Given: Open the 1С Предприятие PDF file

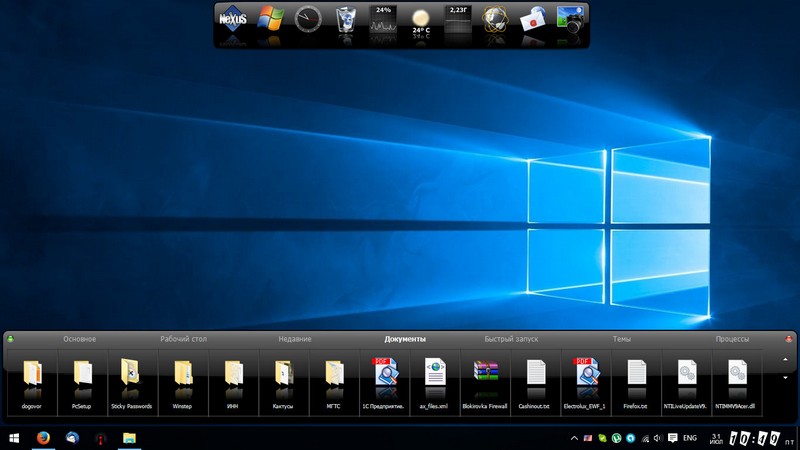Looking at the screenshot, I should [384, 383].
